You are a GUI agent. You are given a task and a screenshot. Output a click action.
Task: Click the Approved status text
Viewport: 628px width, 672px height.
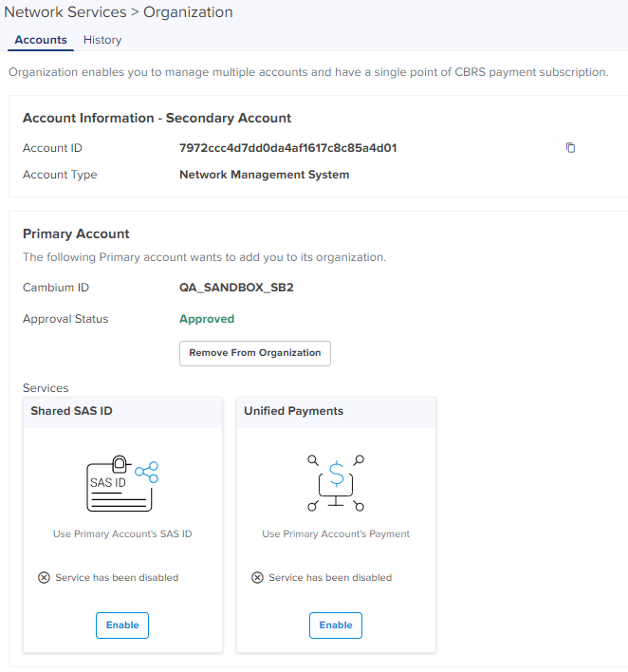coord(207,319)
